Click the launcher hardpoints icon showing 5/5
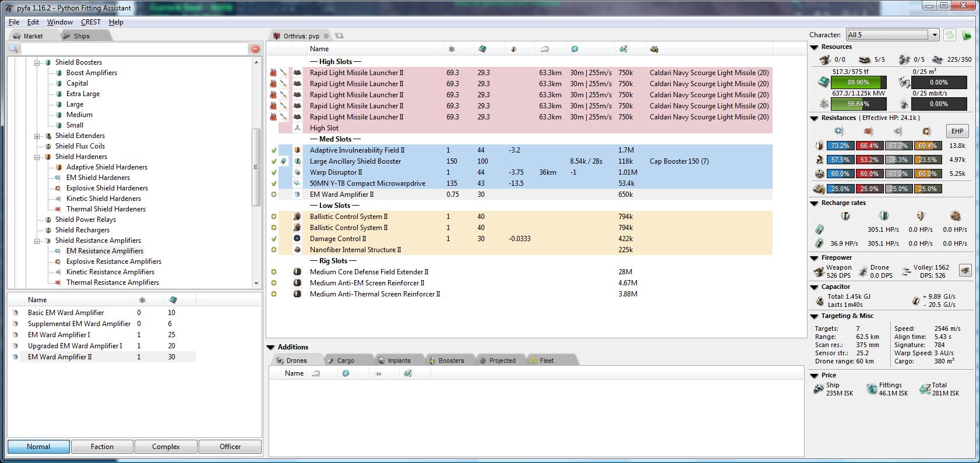The image size is (980, 463). 865,59
